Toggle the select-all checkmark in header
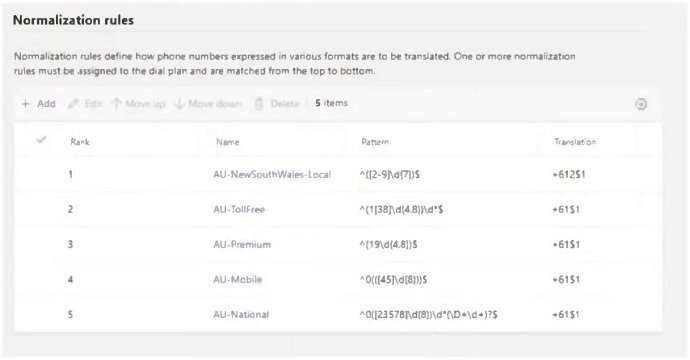 pyautogui.click(x=41, y=140)
